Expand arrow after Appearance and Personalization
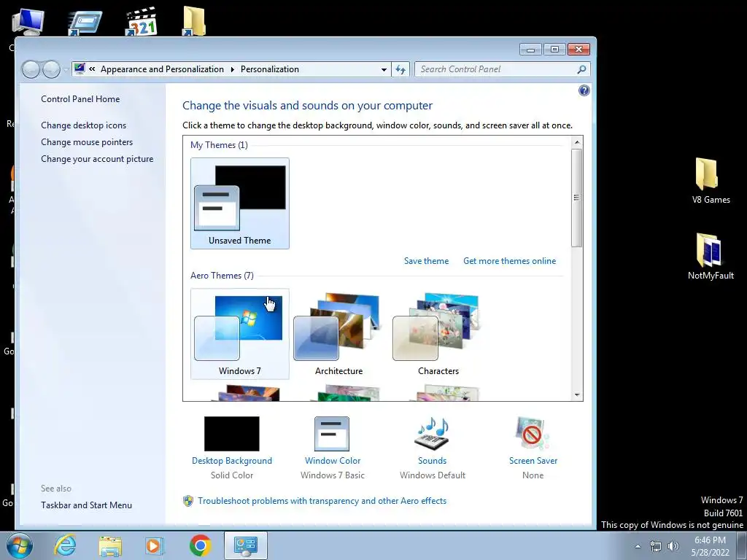This screenshot has width=747, height=560. click(233, 69)
